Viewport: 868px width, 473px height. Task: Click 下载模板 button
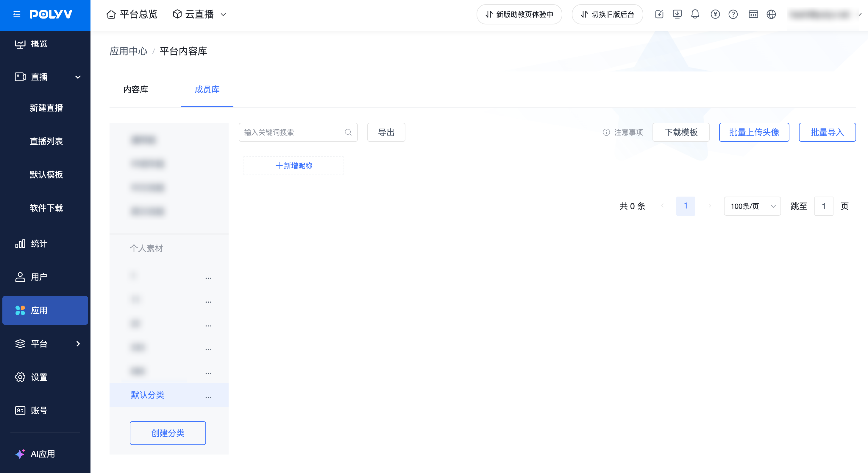tap(681, 132)
